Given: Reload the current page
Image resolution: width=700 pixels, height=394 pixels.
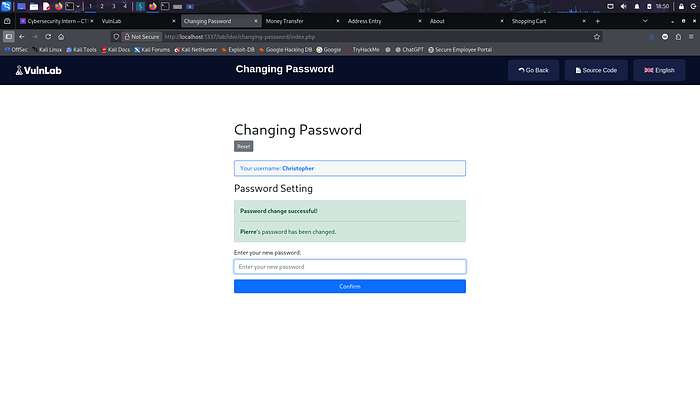Looking at the screenshot, I should pos(48,37).
